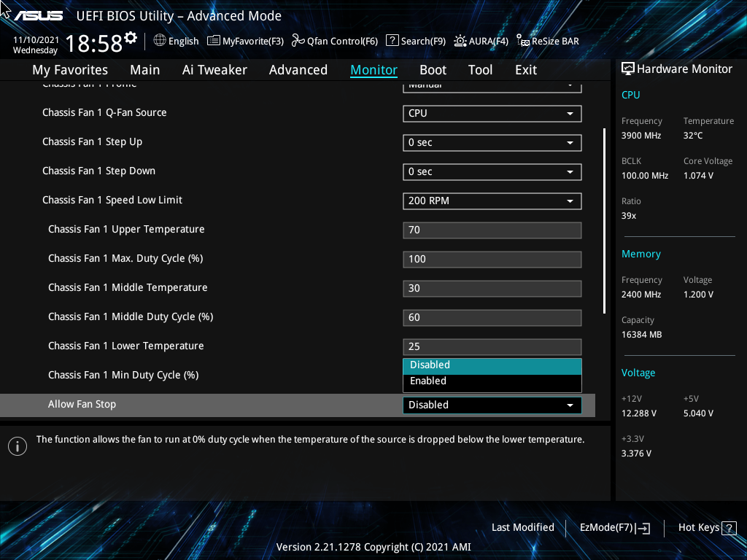Edit Chassis Fan 1 Lower Temperature field
The width and height of the screenshot is (747, 560).
click(x=492, y=346)
